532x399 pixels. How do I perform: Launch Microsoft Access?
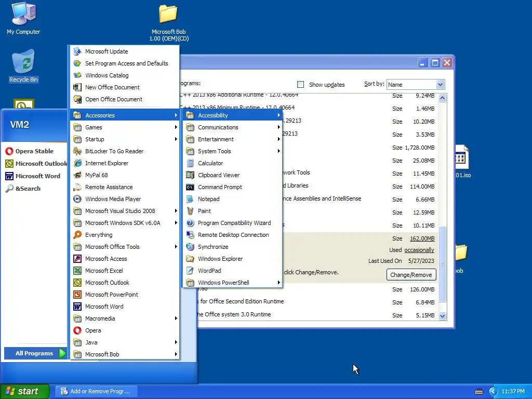point(125,259)
